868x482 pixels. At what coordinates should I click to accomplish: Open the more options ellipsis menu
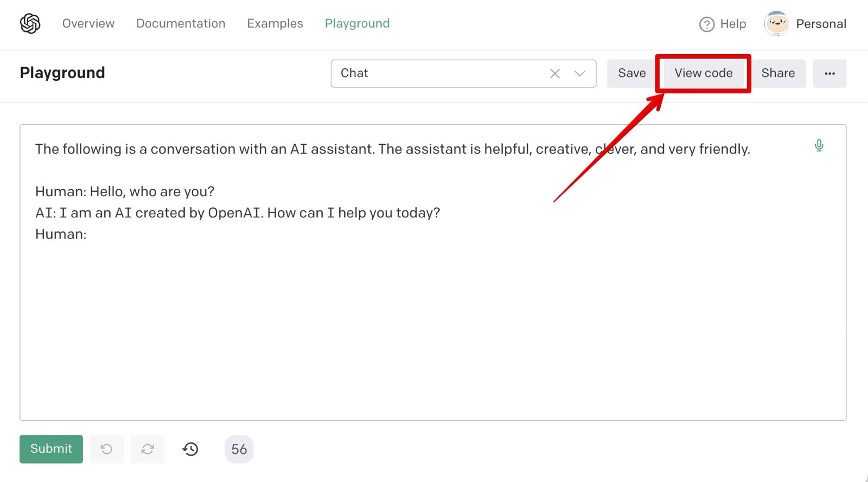[x=829, y=74]
